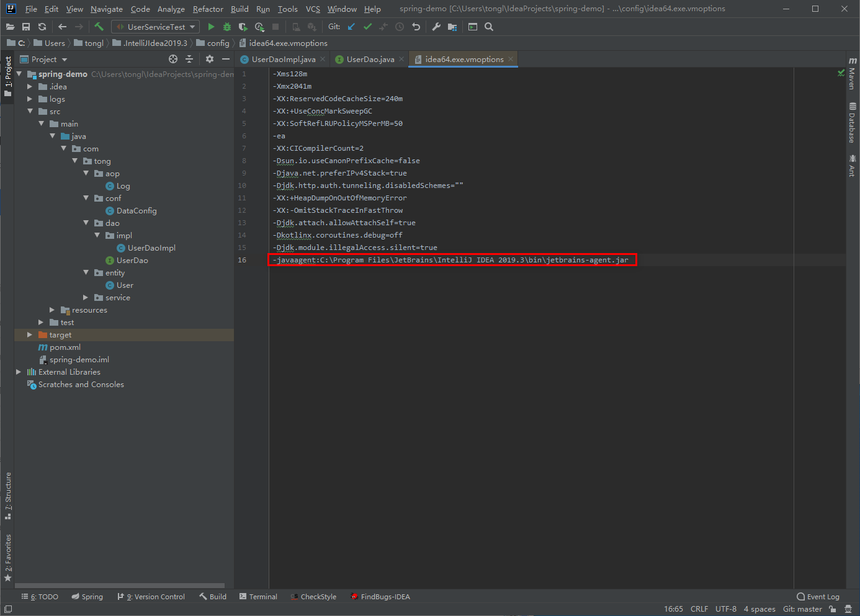Toggle the 2: Favorites side tool window
Viewport: 860px width, 616px height.
7,558
